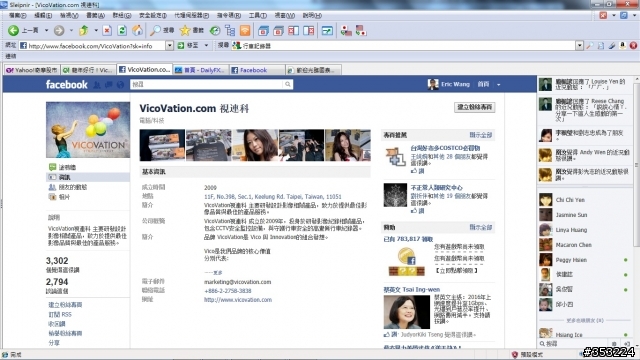Open chat with Chi Chi Yen

click(570, 200)
